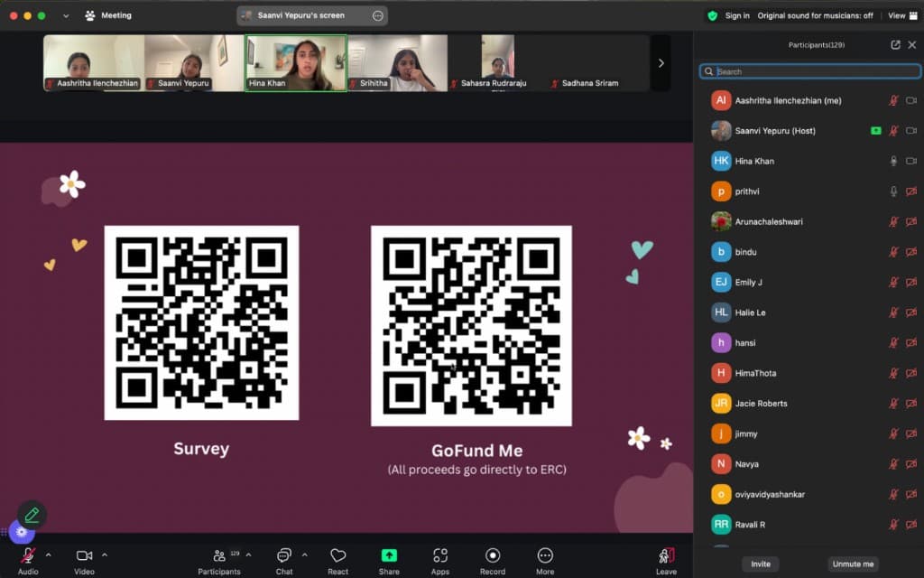Viewport: 924px width, 578px height.
Task: Select Jacie Roberts in participants list
Action: pos(809,404)
